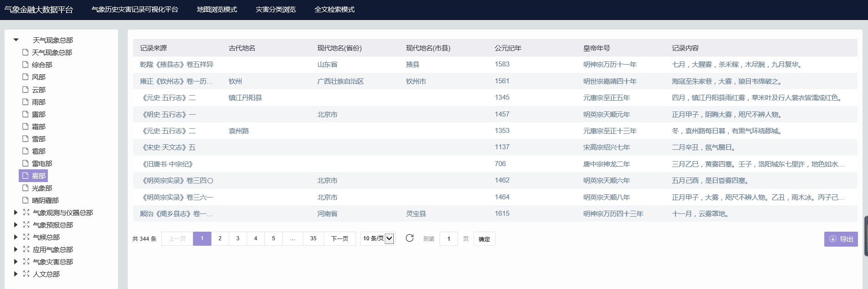The height and width of the screenshot is (289, 868).
Task: Collapse the 天气现象总部 tree root
Action: click(x=16, y=40)
